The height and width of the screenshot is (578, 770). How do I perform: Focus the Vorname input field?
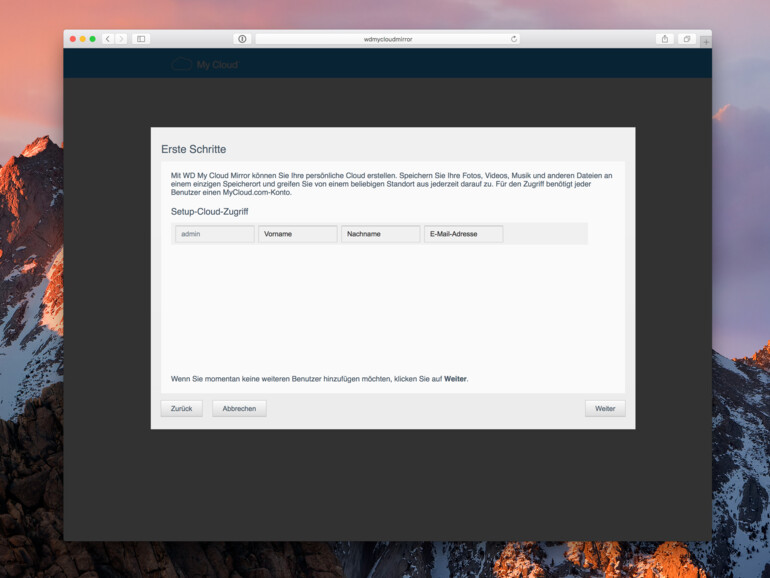tap(298, 234)
